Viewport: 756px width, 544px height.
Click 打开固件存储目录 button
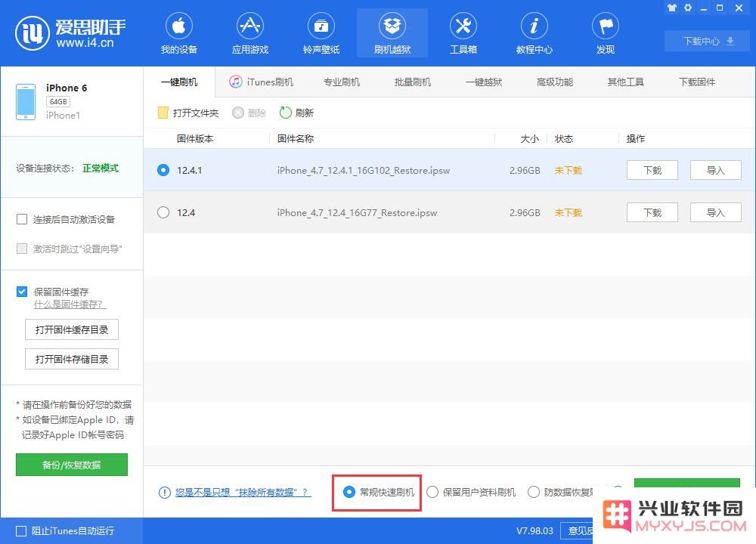72,359
